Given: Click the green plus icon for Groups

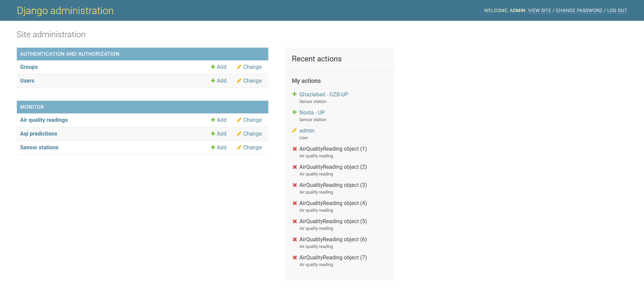Looking at the screenshot, I should (213, 67).
